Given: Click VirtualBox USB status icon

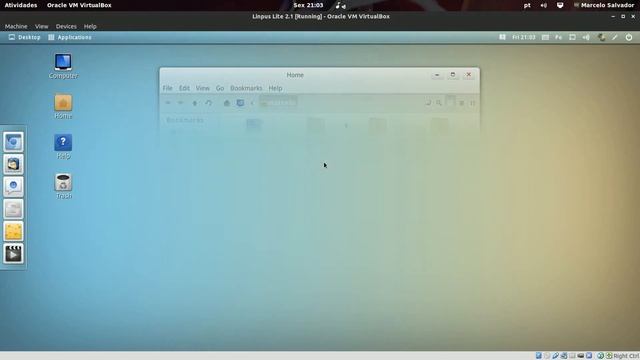Looking at the screenshot, I should point(555,356).
